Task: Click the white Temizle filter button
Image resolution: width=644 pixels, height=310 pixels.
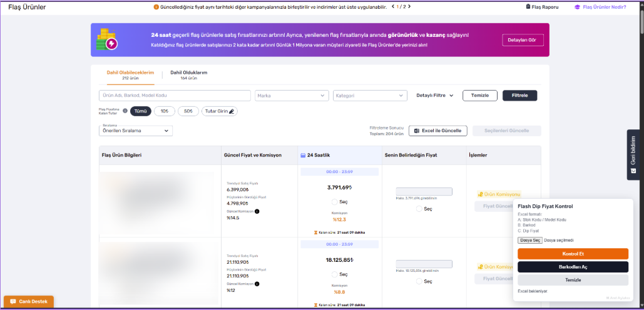Action: (480, 96)
